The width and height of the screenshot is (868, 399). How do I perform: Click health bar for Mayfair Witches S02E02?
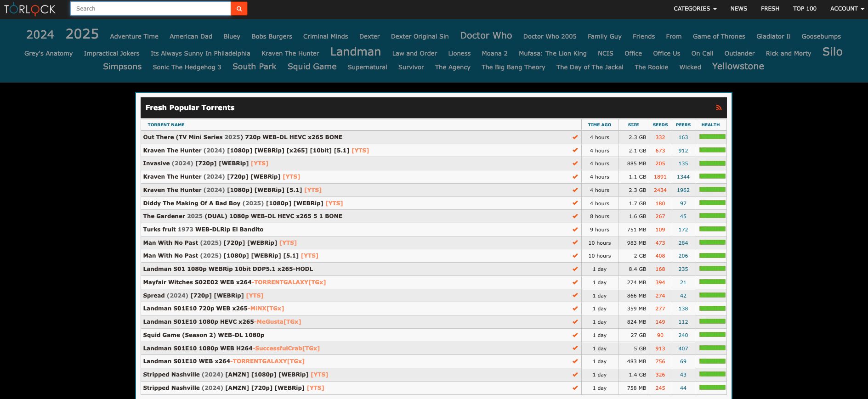712,282
